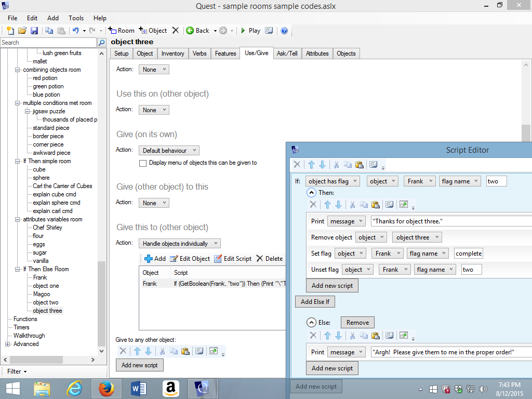Open Firefox from the taskbar
The height and width of the screenshot is (399, 532).
[x=106, y=388]
